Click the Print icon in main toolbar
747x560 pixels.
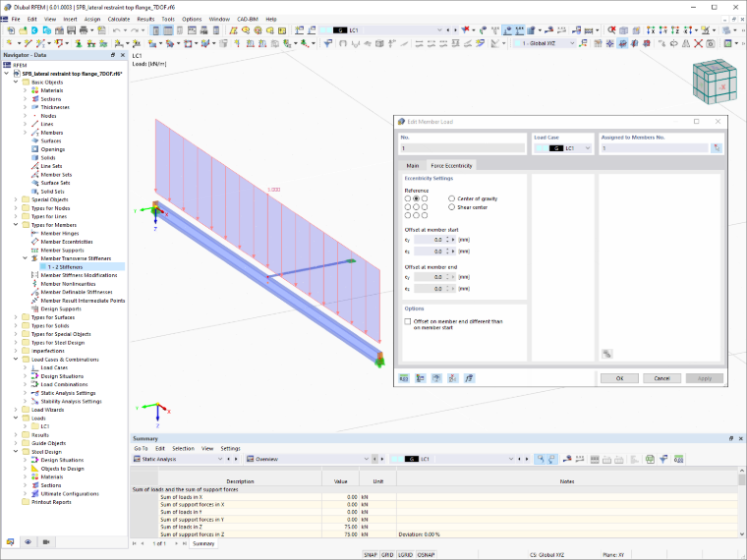[x=84, y=30]
